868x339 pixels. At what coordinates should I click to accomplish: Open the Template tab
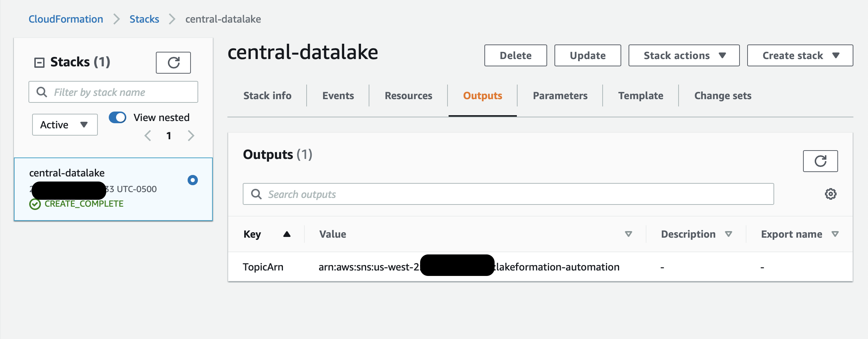641,96
